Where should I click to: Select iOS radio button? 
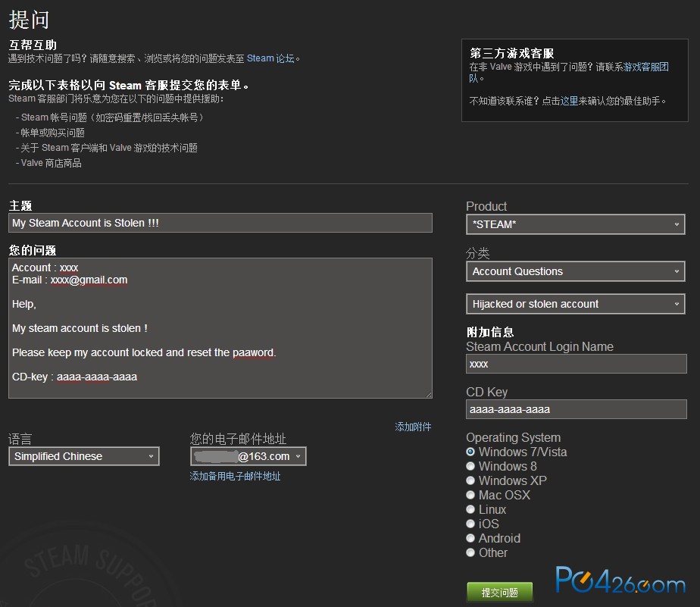coord(470,524)
